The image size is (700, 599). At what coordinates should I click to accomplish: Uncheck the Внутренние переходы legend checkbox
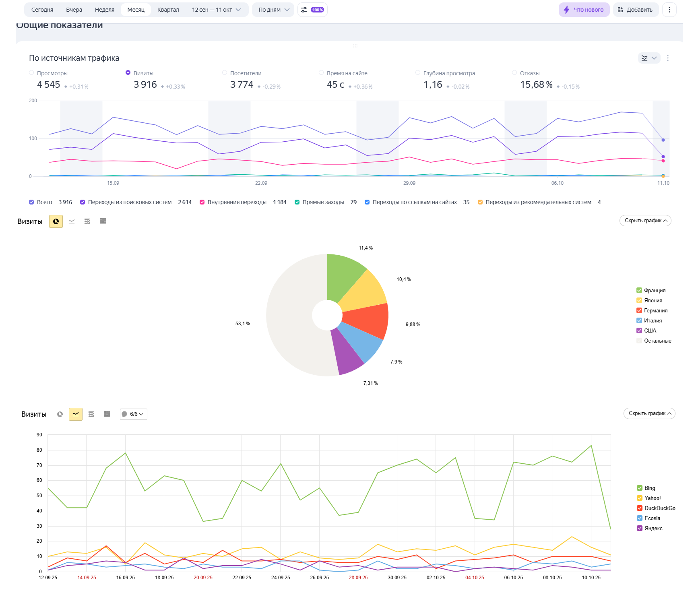[202, 202]
